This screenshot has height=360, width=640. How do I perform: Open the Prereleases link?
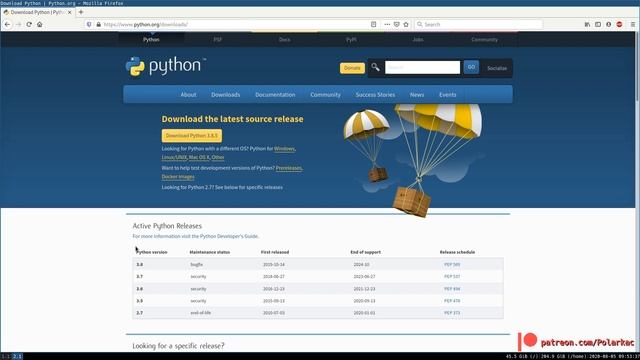pyautogui.click(x=289, y=168)
